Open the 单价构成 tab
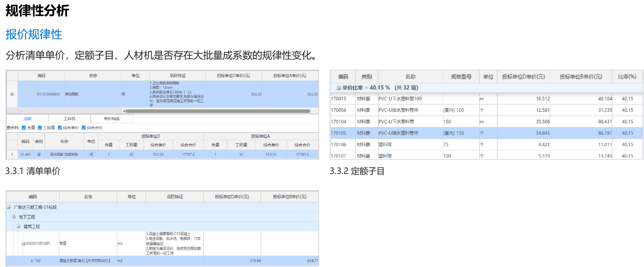644x267 pixels. tap(112, 119)
